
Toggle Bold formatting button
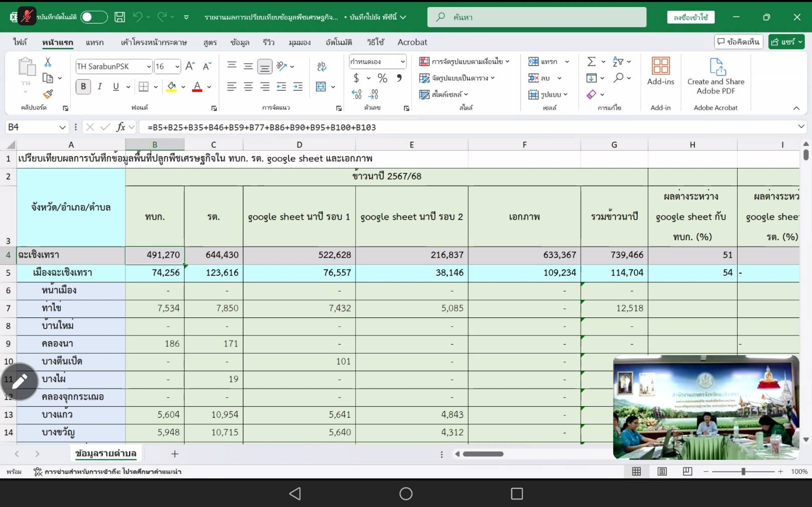point(83,87)
